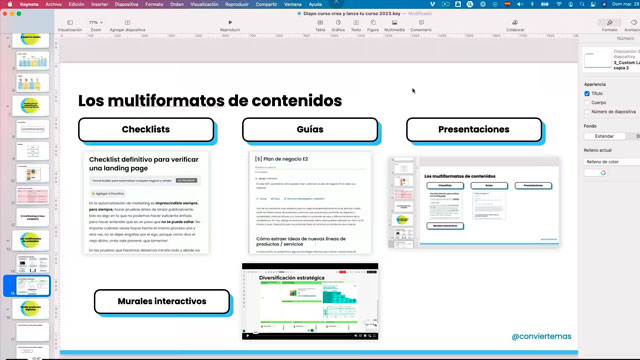Image resolution: width=640 pixels, height=360 pixels.
Task: Click the color wheel fill swatch
Action: [x=603, y=173]
